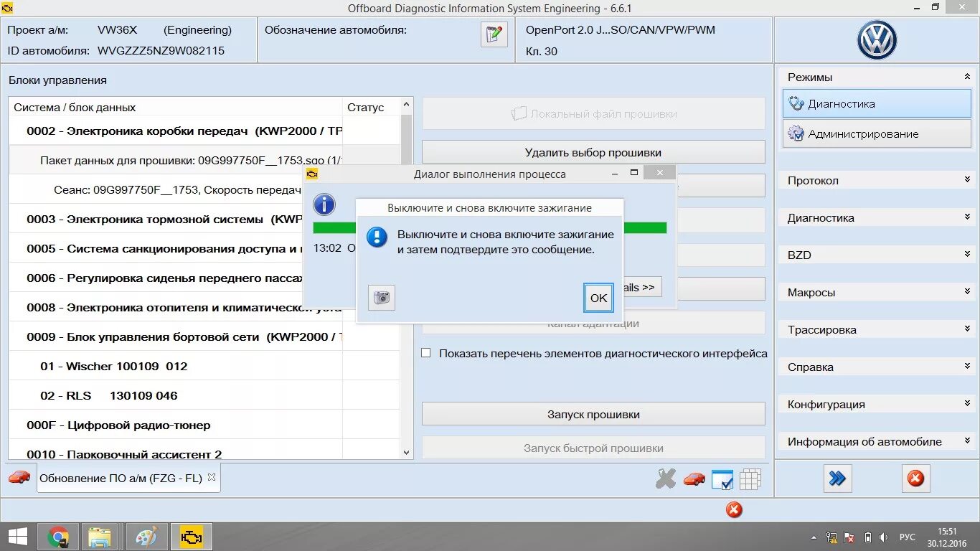Show hidden system tray icons
The height and width of the screenshot is (551, 980).
(x=814, y=537)
